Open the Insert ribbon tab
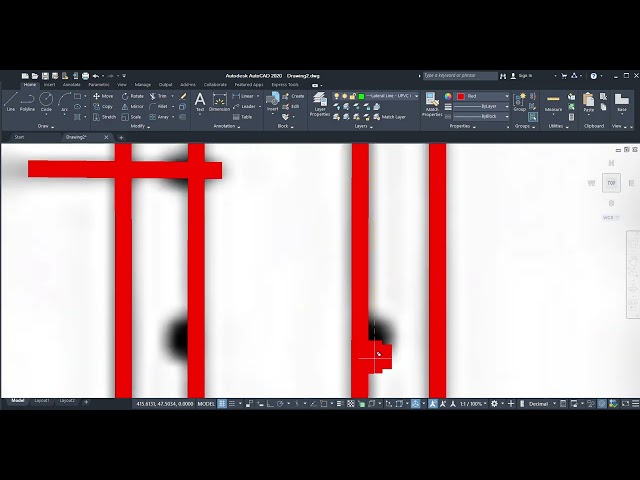The width and height of the screenshot is (640, 480). tap(49, 85)
